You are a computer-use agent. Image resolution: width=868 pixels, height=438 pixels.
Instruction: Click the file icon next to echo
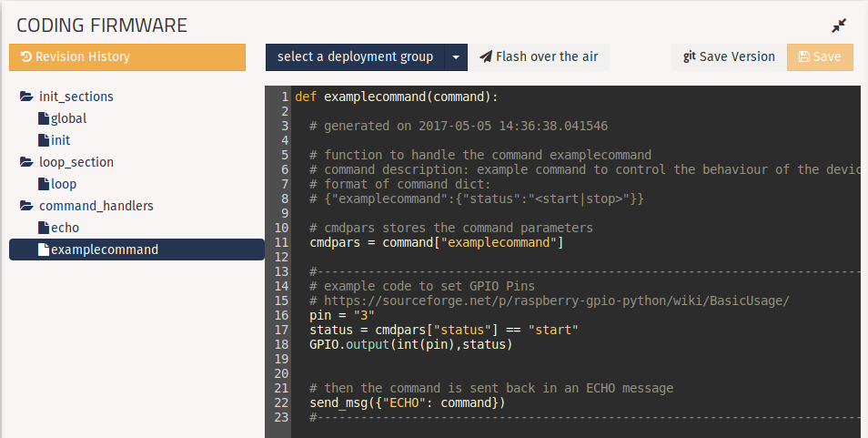[43, 228]
